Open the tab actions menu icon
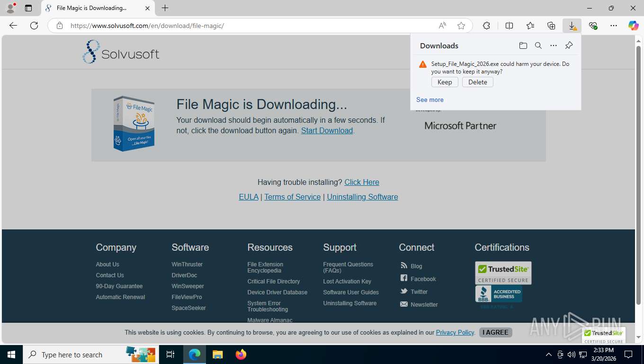Image resolution: width=644 pixels, height=364 pixels. pos(28,8)
